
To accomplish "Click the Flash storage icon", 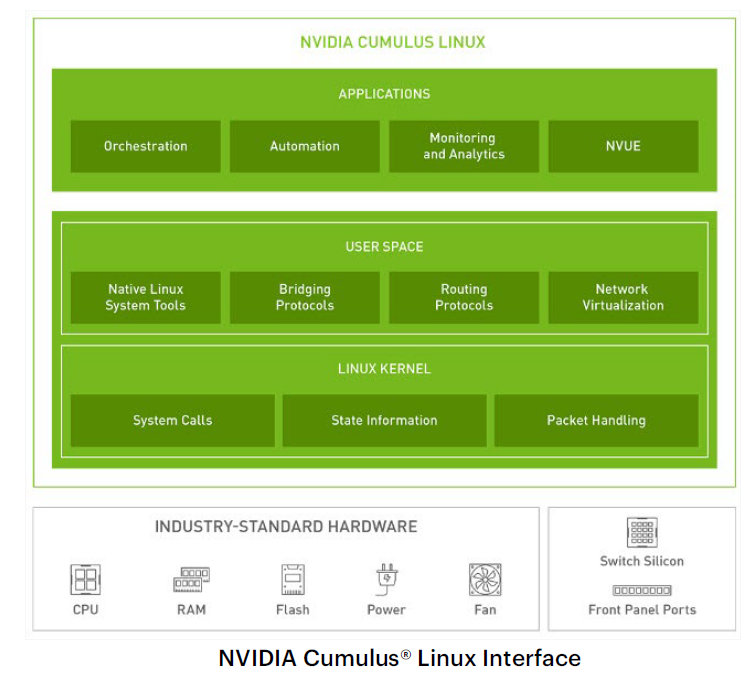I will tap(292, 579).
